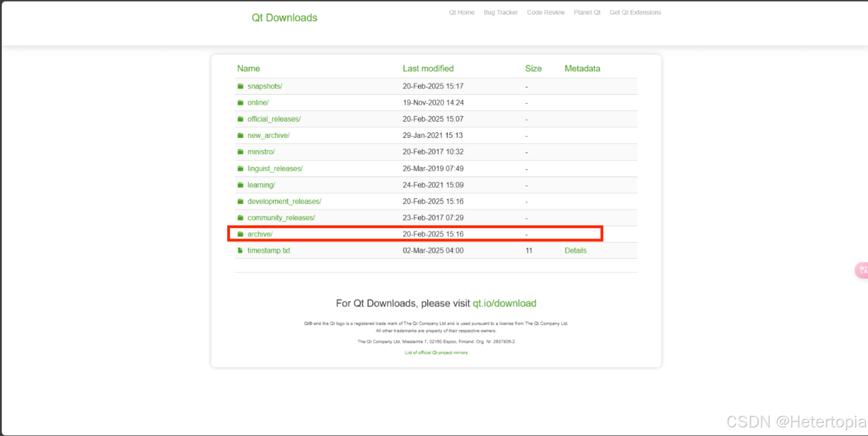Open the ministro/ directory
Image resolution: width=868 pixels, height=436 pixels.
261,152
